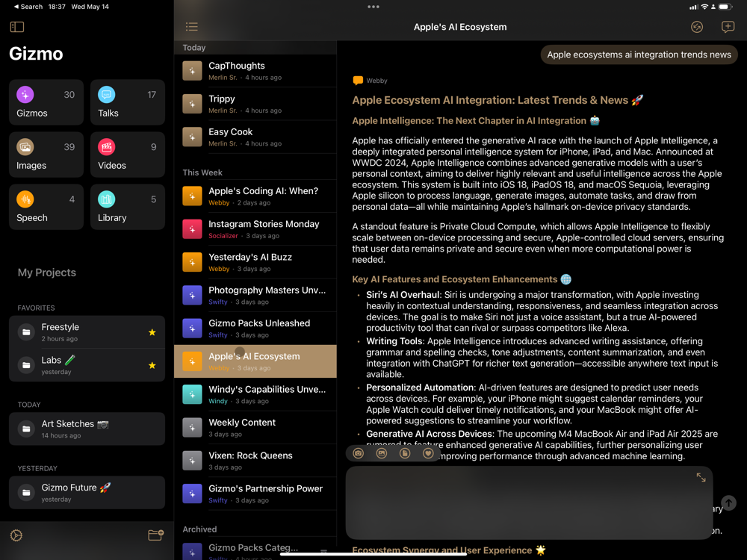The width and height of the screenshot is (747, 560).
Task: Open the Weekly Content chat
Action: click(255, 428)
